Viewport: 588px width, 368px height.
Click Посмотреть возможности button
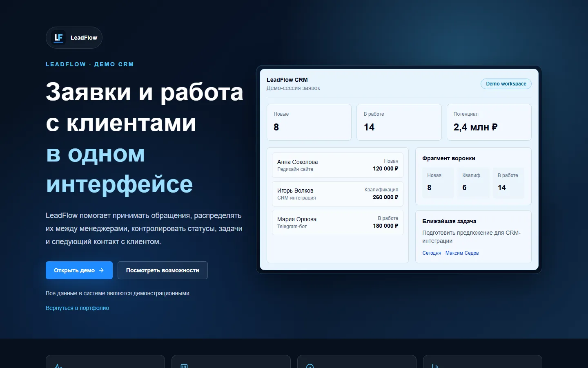point(163,270)
